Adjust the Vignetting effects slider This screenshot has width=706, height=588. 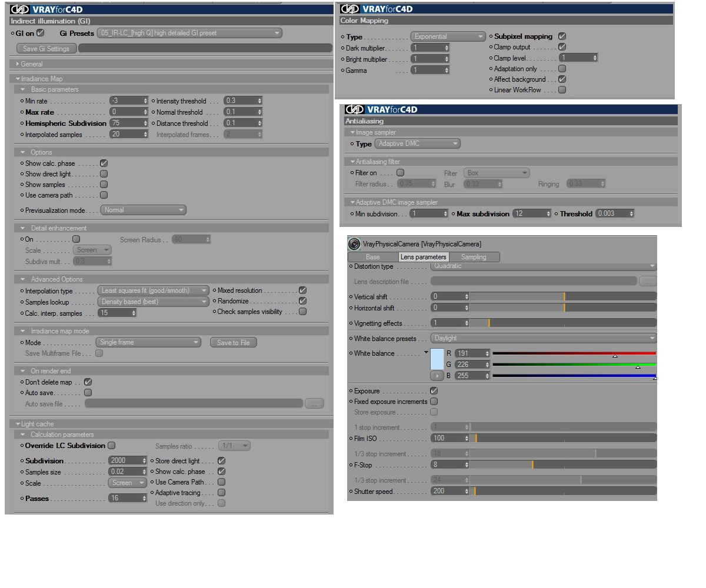point(563,323)
